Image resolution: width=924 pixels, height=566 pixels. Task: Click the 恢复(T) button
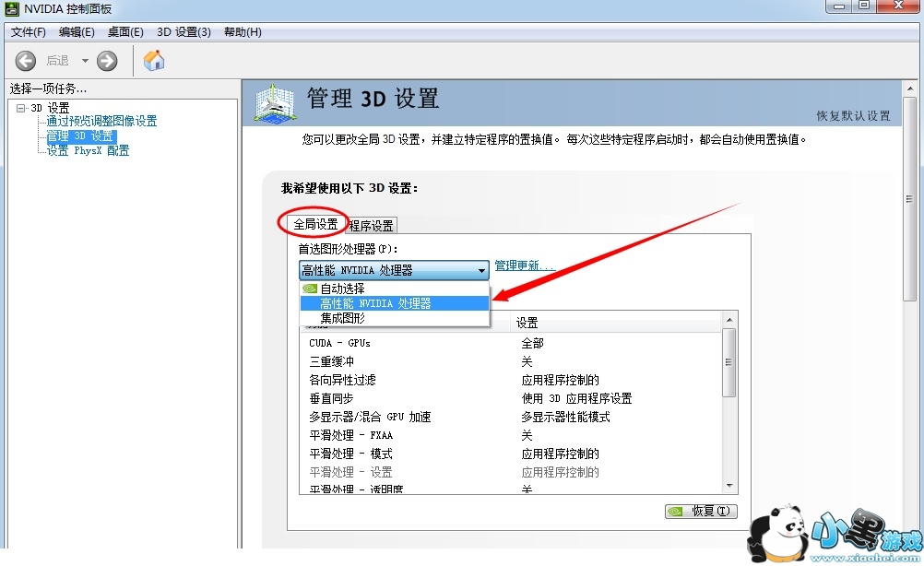pos(701,512)
